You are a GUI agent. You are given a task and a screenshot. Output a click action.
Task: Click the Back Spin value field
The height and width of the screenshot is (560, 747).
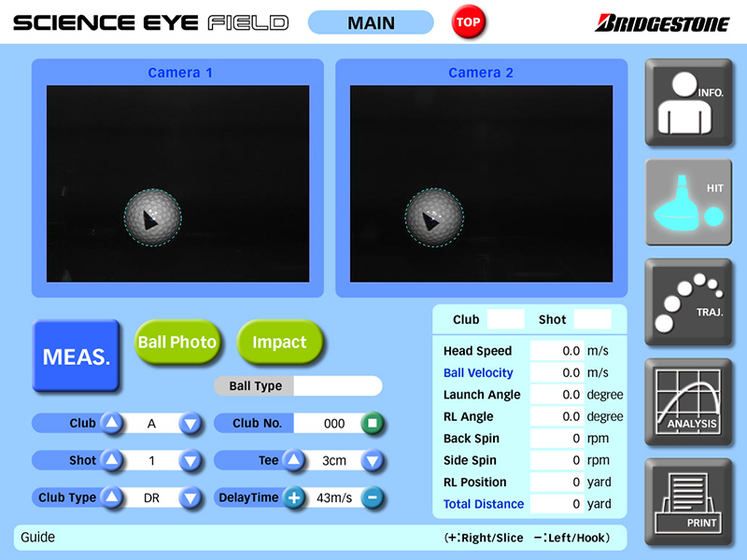(x=557, y=438)
